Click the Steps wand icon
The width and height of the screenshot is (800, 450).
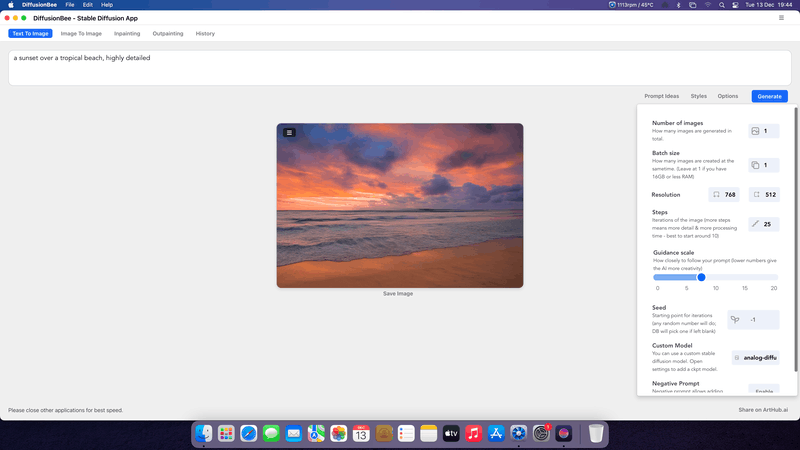755,224
